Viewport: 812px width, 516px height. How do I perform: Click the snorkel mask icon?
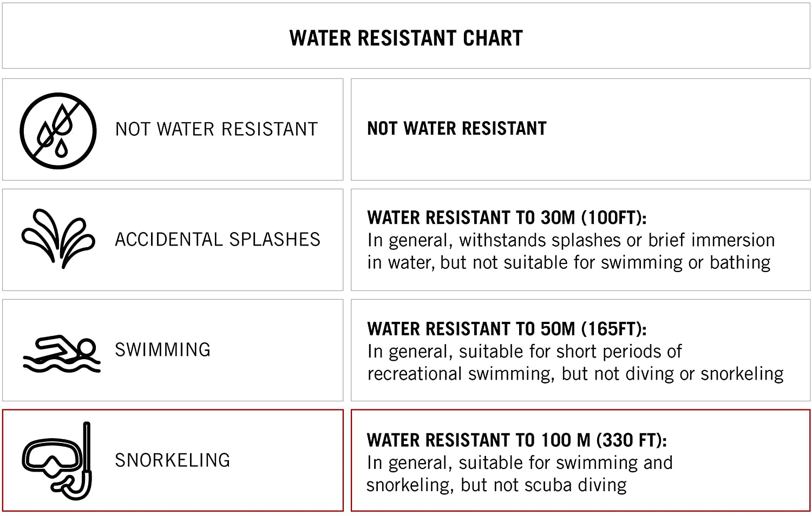(57, 461)
